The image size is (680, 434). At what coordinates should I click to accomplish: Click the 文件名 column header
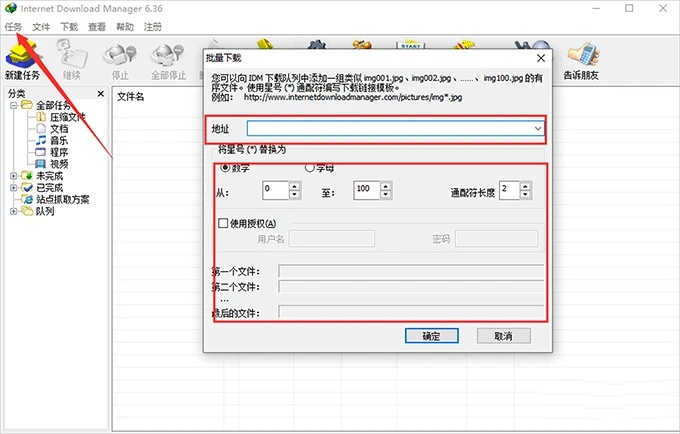(131, 97)
